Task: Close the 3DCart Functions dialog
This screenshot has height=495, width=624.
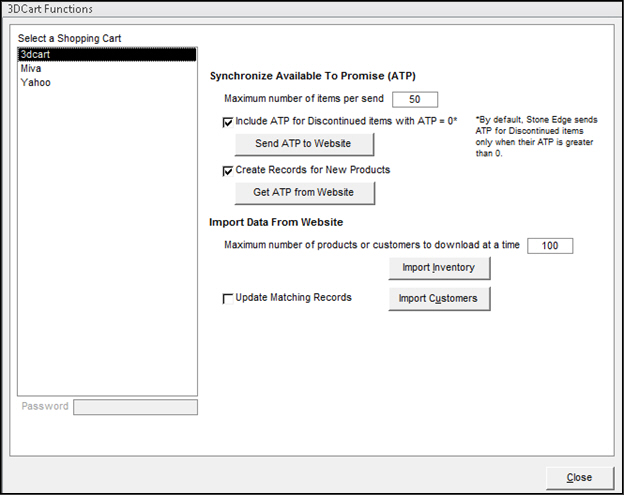Action: (579, 477)
